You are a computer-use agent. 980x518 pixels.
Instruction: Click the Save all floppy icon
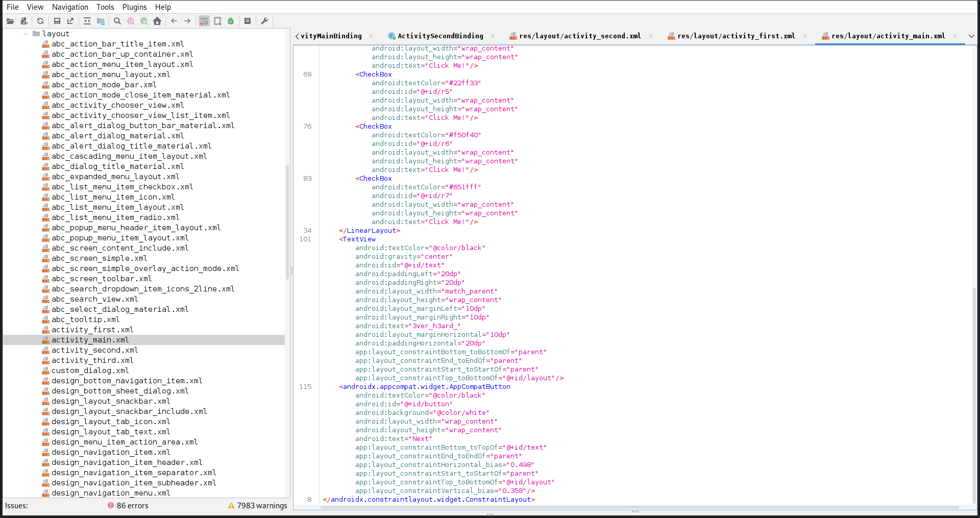coord(57,21)
